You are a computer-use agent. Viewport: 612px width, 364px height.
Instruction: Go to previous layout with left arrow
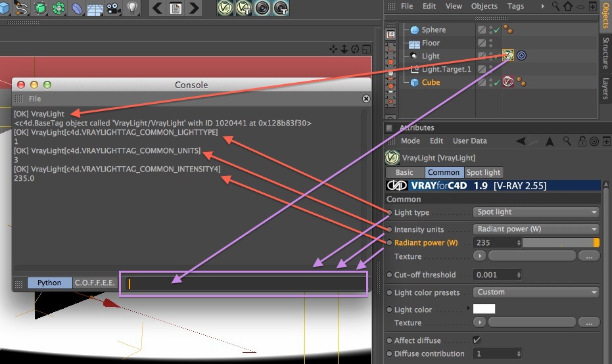coord(157,8)
